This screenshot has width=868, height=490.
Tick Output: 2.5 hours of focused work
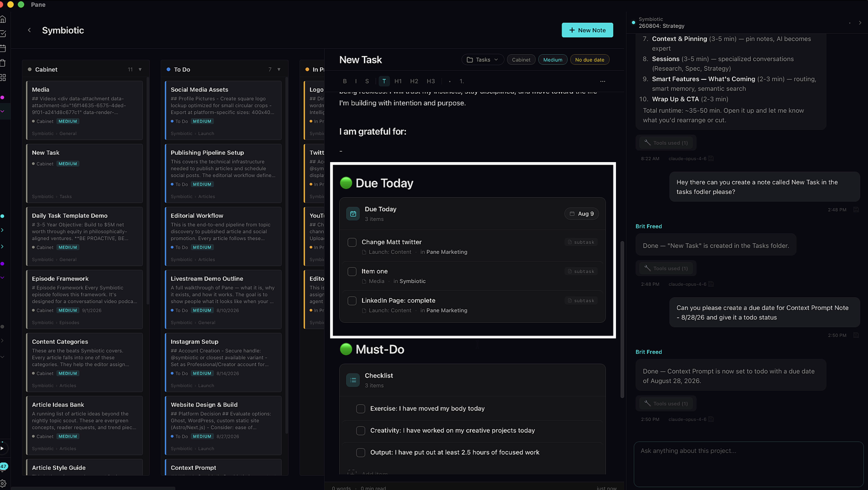point(360,453)
